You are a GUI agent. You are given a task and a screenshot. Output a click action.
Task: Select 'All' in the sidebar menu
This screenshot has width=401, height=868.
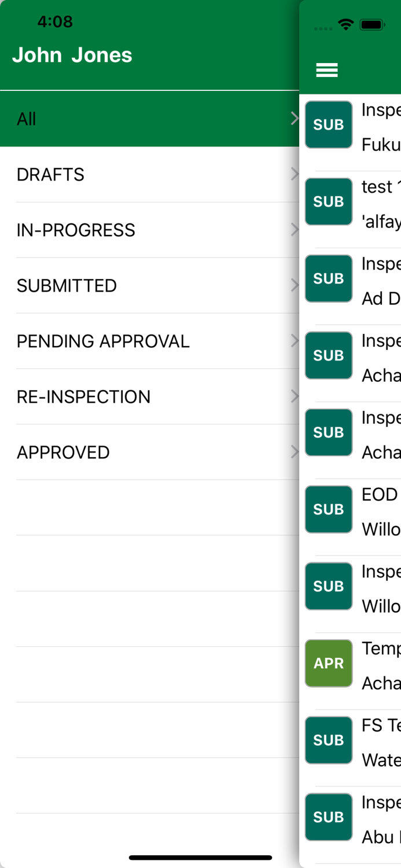pos(116,118)
